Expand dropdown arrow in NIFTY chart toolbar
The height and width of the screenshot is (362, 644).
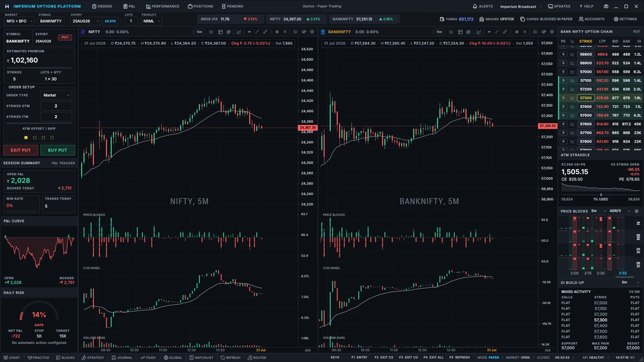[249, 32]
